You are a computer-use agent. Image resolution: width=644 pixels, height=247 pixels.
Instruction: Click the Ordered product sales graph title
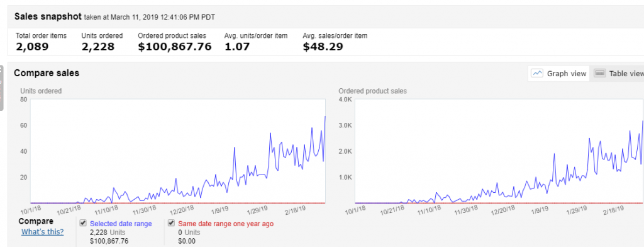[372, 91]
